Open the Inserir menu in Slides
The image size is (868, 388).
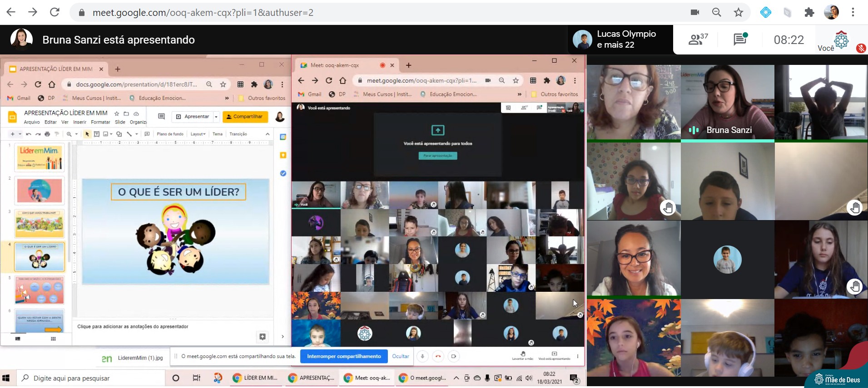coord(79,122)
